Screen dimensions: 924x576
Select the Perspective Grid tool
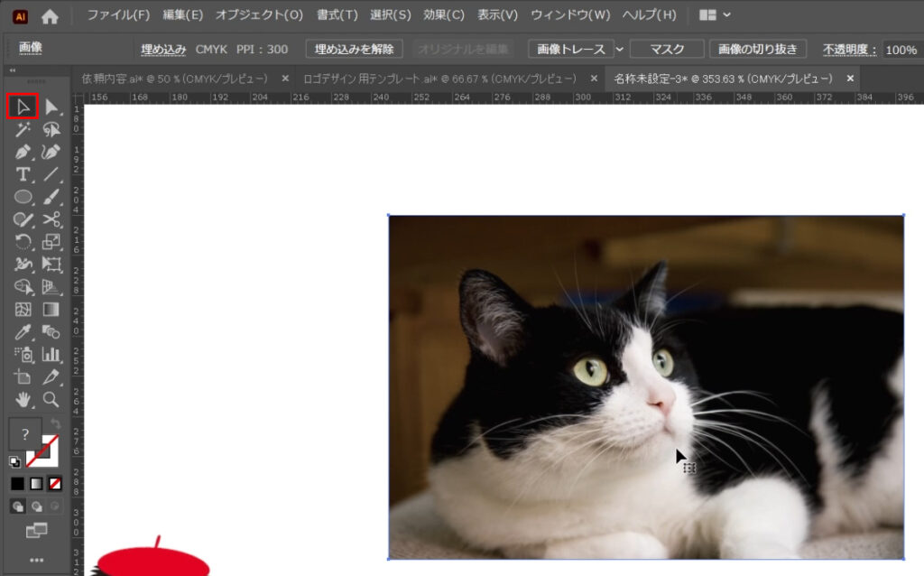click(51, 286)
